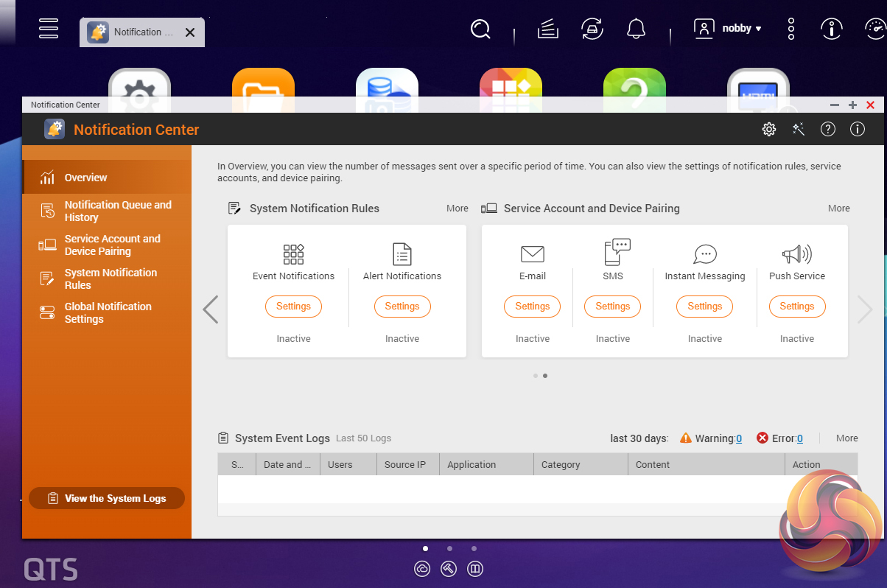Sort by Application column header

pyautogui.click(x=487, y=465)
